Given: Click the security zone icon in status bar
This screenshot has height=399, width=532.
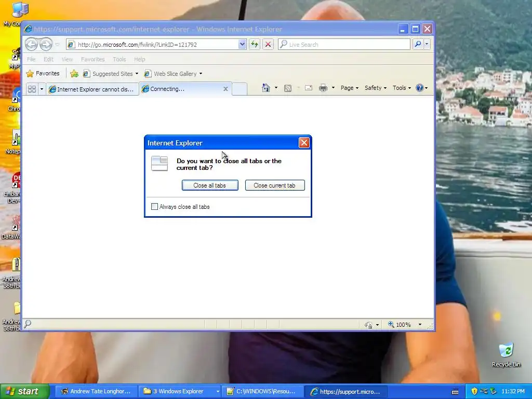Looking at the screenshot, I should coord(368,325).
